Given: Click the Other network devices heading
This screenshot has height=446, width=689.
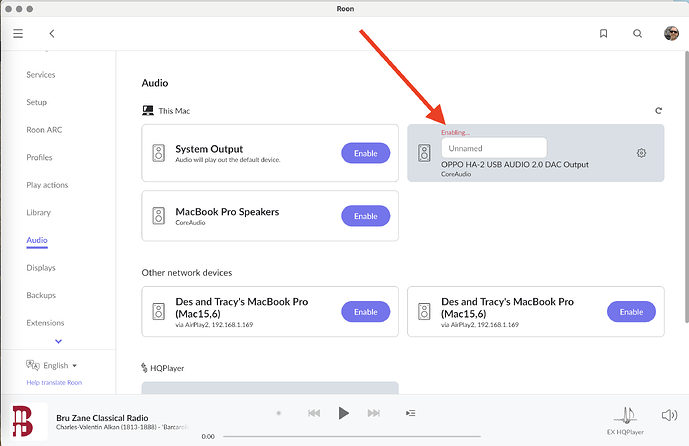Looking at the screenshot, I should (x=187, y=272).
